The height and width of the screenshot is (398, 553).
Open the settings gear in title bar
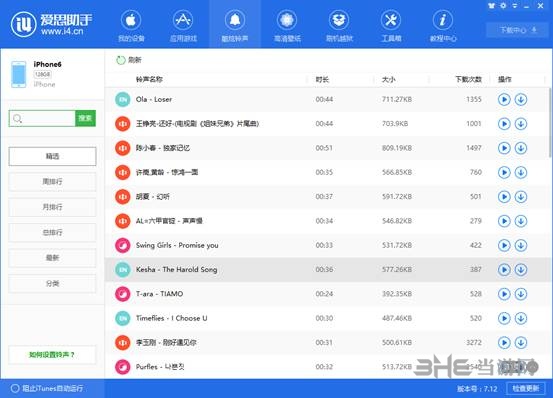[x=503, y=6]
